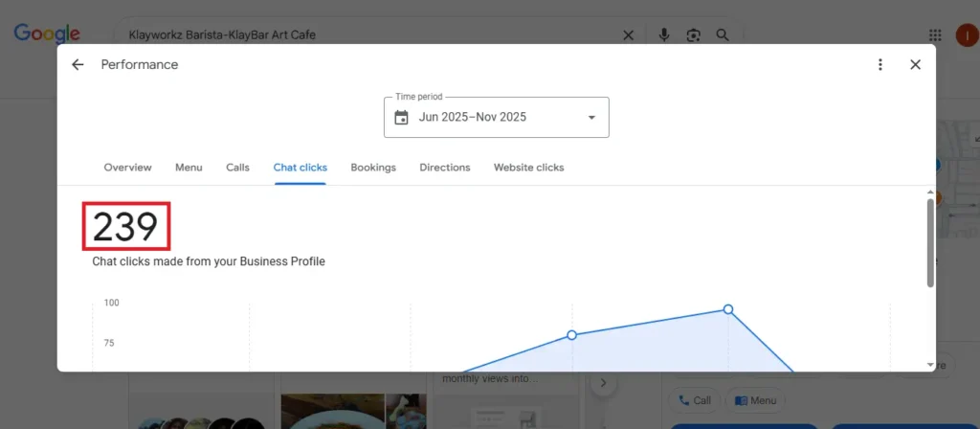Open the three-dot more options menu
Screen dimensions: 980x429
coord(880,64)
